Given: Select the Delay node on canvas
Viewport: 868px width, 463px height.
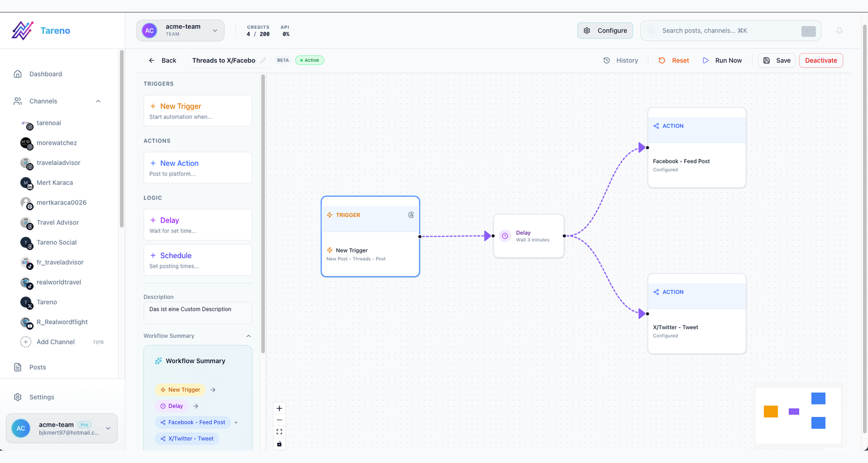Looking at the screenshot, I should (529, 236).
